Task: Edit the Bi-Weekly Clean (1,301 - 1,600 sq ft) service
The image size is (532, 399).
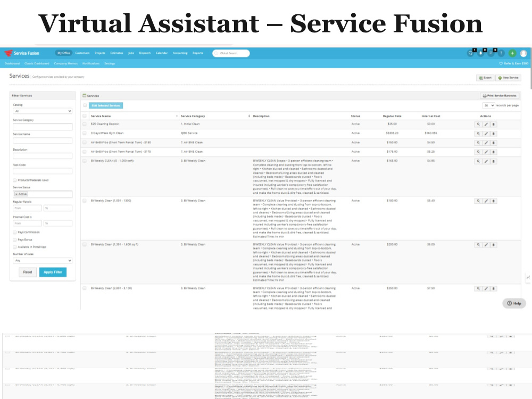Action: pos(486,245)
